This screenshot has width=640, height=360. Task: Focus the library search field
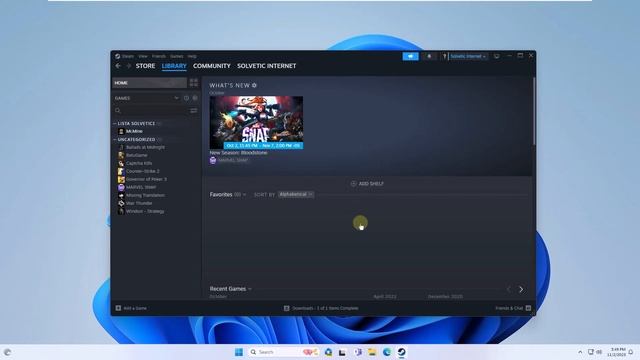coord(150,111)
